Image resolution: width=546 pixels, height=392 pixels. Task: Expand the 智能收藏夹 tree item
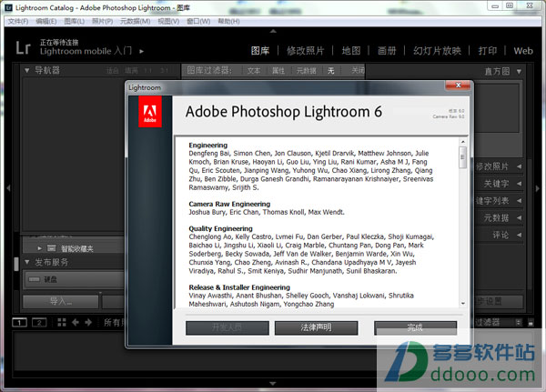[39, 248]
